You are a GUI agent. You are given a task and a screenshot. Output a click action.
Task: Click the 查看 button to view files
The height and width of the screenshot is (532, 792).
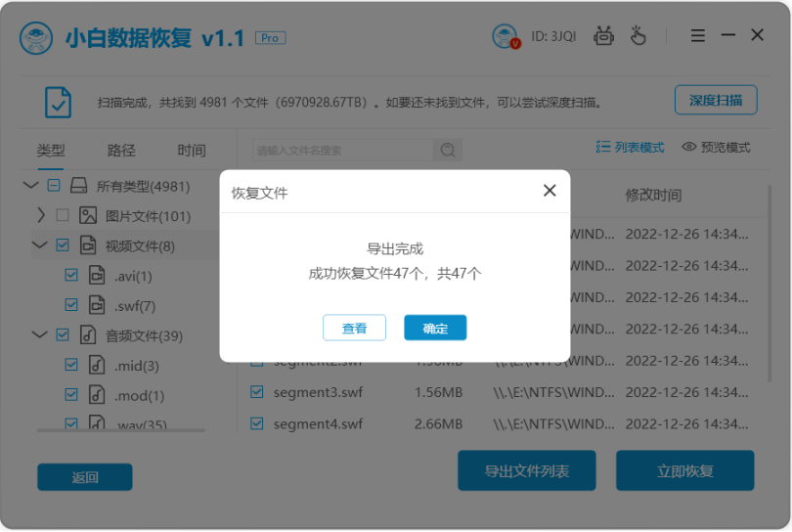354,329
